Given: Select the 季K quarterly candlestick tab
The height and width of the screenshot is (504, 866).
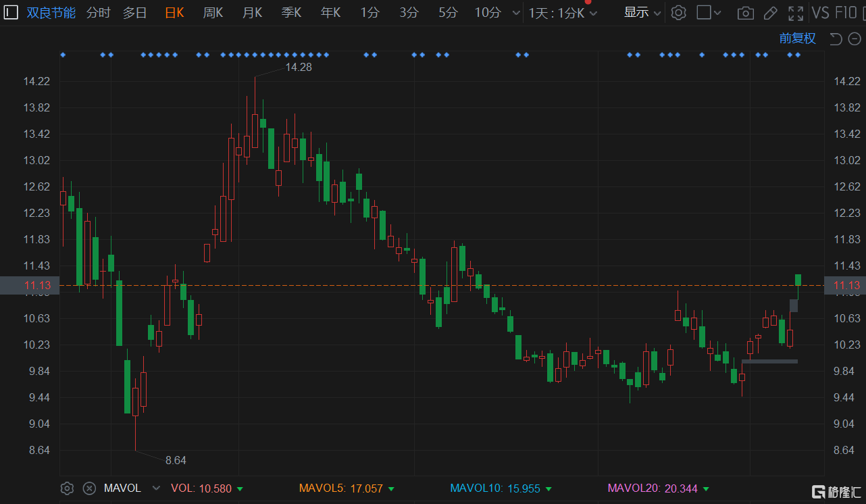Looking at the screenshot, I should click(292, 12).
